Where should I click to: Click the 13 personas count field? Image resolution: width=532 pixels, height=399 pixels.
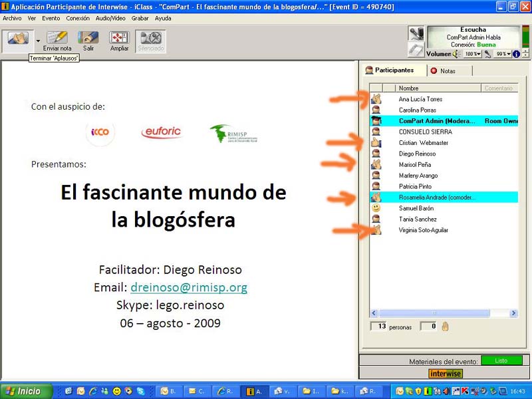(378, 327)
